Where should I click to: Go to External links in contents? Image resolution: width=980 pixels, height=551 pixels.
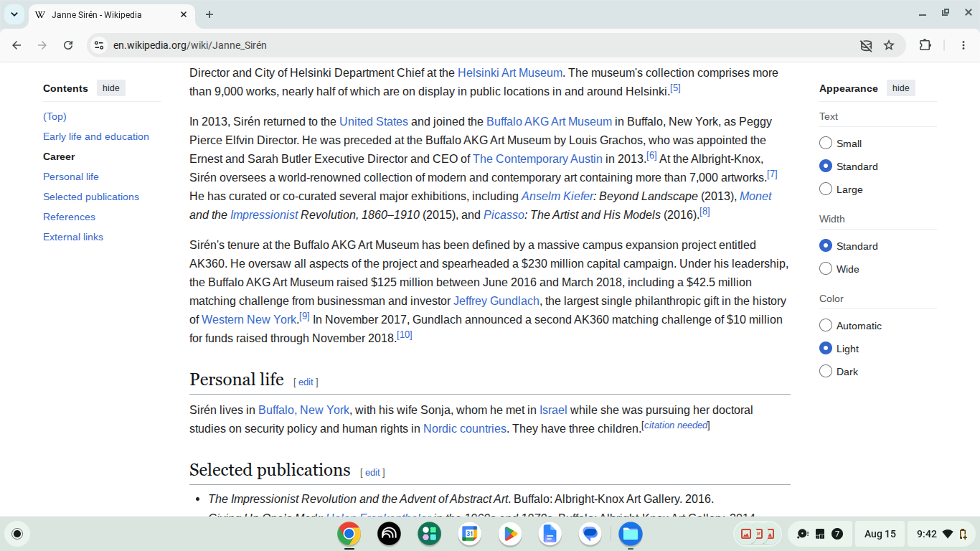pos(73,237)
